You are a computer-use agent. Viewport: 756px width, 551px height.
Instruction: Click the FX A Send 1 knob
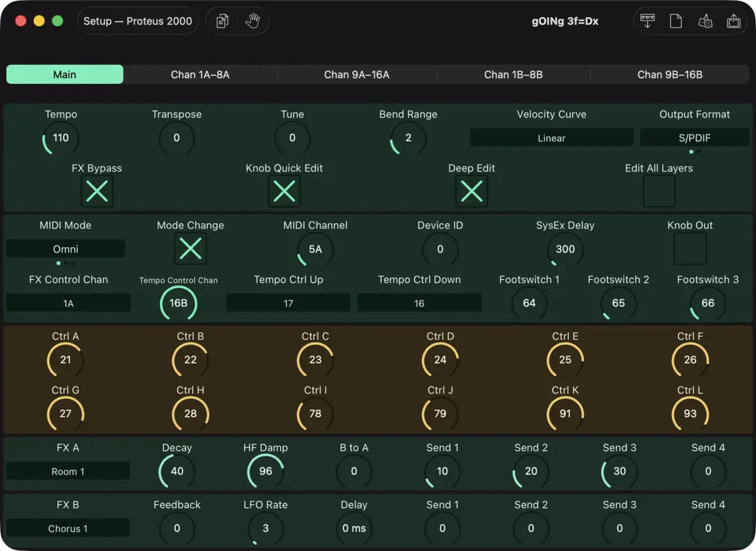[x=443, y=472]
